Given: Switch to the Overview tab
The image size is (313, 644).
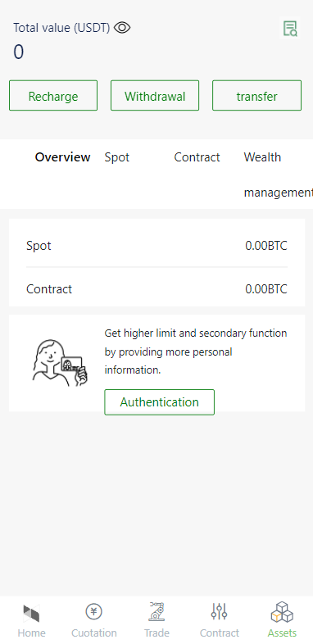Looking at the screenshot, I should [x=62, y=157].
